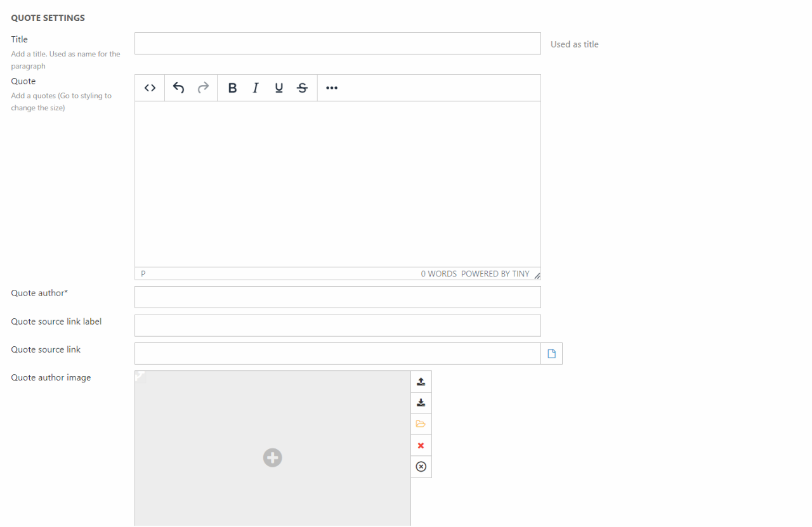Image resolution: width=812 pixels, height=527 pixels.
Task: Expand more options ellipsis in editor toolbar
Action: point(332,88)
